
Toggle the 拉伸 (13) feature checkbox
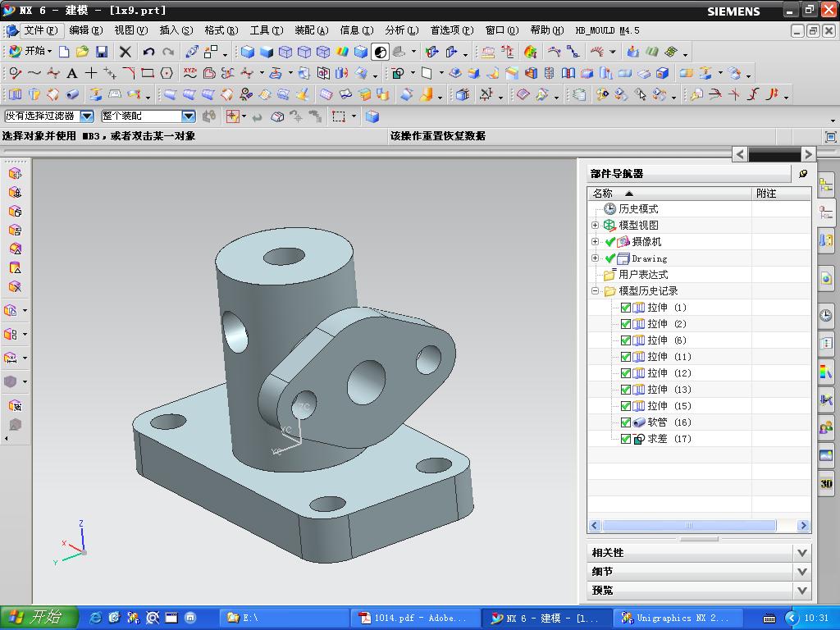tap(625, 390)
